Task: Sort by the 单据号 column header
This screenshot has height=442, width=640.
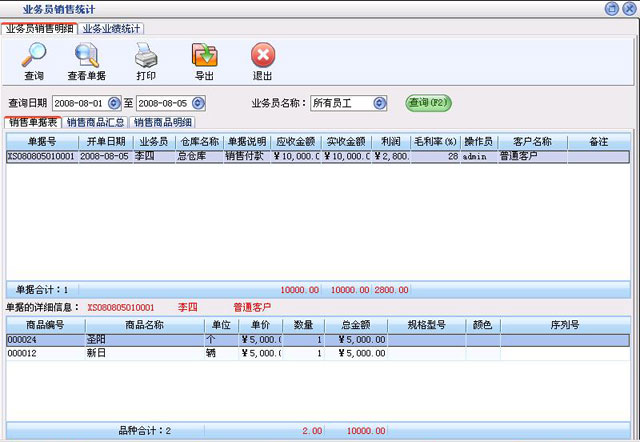Action: pos(41,142)
